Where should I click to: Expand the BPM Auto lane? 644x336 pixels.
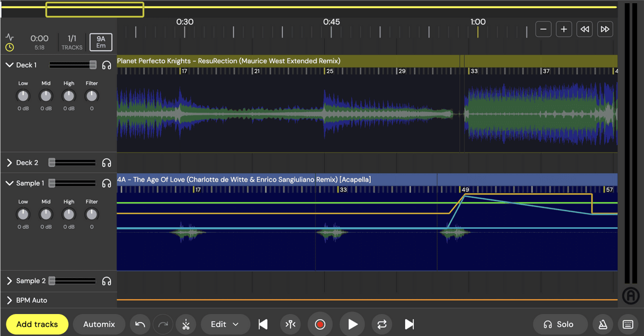[x=9, y=300]
